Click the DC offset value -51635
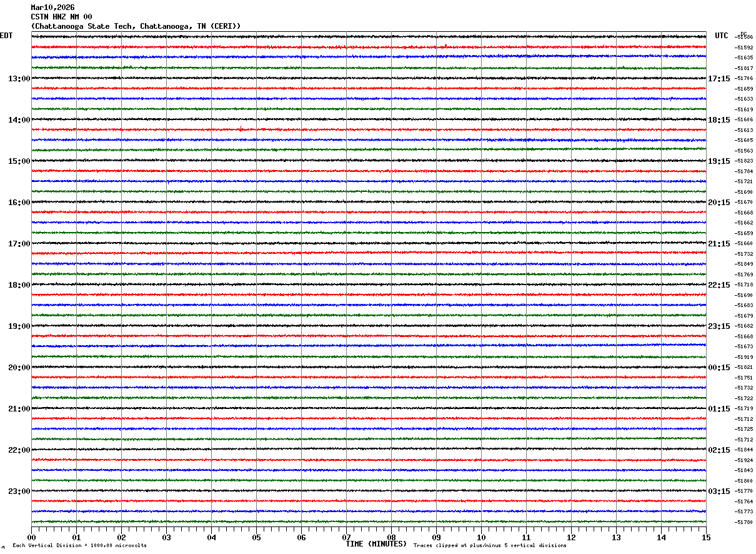 pyautogui.click(x=744, y=58)
